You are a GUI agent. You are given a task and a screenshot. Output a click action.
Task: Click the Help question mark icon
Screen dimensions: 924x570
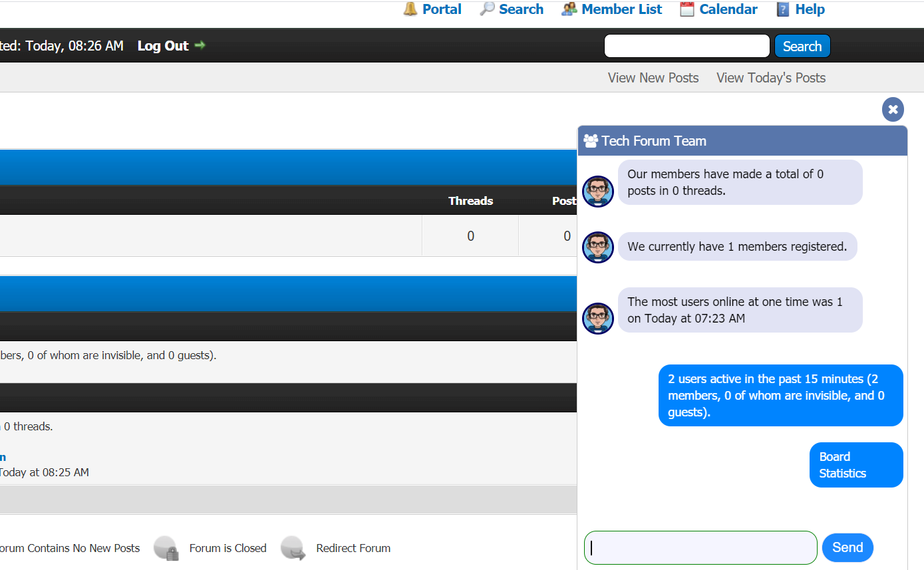tap(783, 9)
